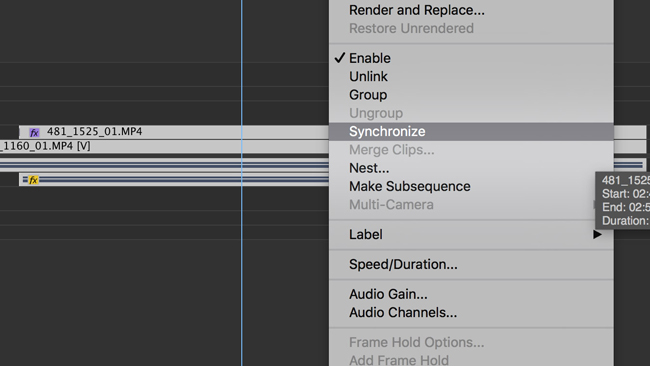This screenshot has height=366, width=650.
Task: Click the yellow fx badge on audio clip
Action: [33, 180]
